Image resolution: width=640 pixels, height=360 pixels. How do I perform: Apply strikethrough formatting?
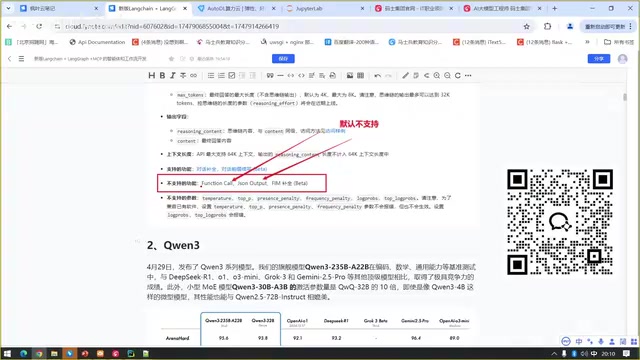point(183,76)
